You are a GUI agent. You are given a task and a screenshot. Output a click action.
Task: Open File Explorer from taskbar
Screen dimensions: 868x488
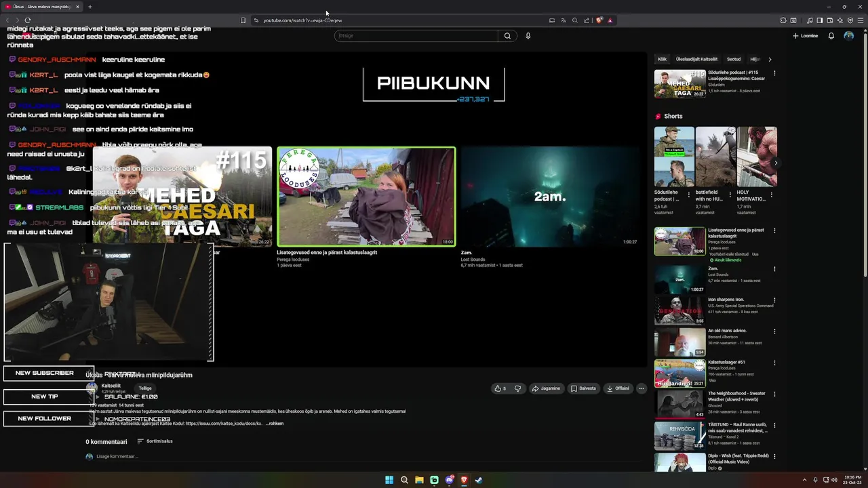[419, 480]
